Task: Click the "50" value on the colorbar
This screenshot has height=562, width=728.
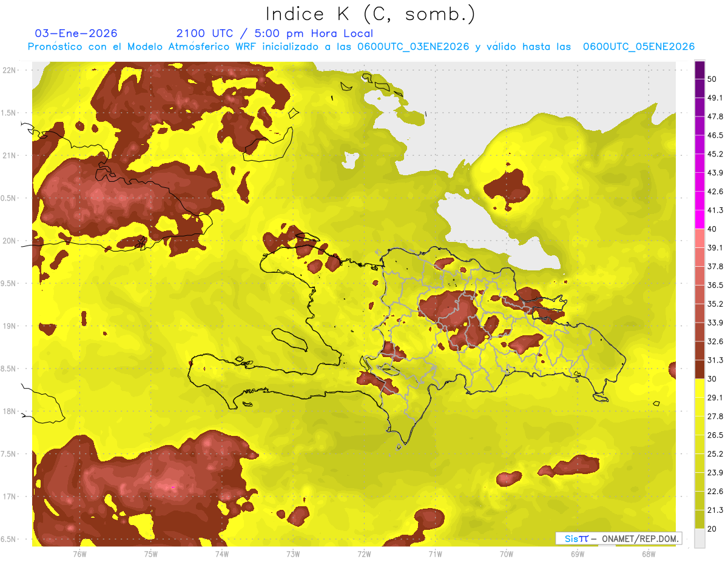Action: click(x=713, y=79)
